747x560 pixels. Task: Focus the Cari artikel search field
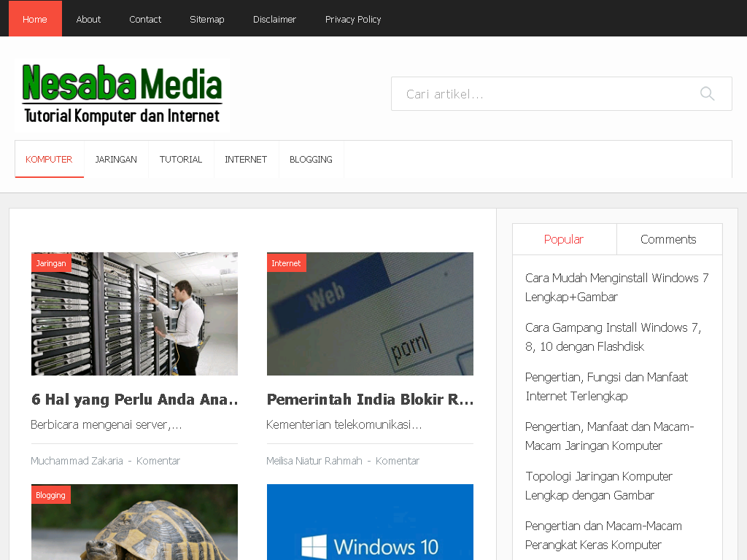pos(540,94)
